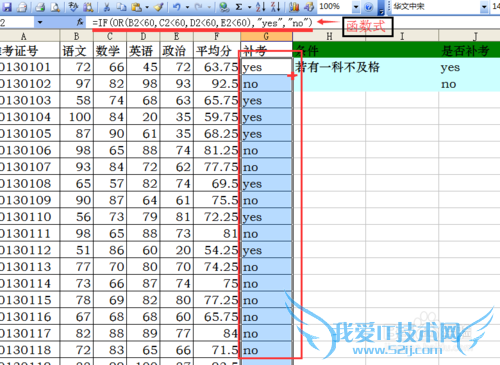The height and width of the screenshot is (365, 500).
Task: Click the Help question mark icon
Action: point(368,7)
